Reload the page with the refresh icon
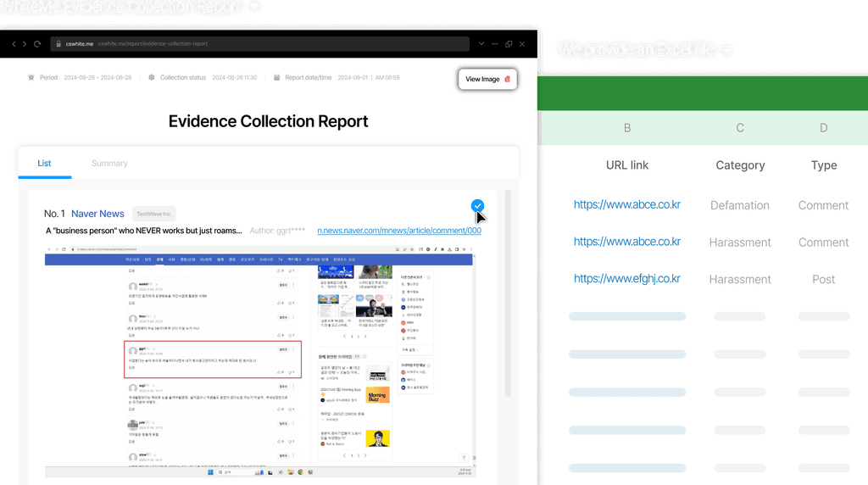Image resolution: width=868 pixels, height=485 pixels. [x=37, y=44]
